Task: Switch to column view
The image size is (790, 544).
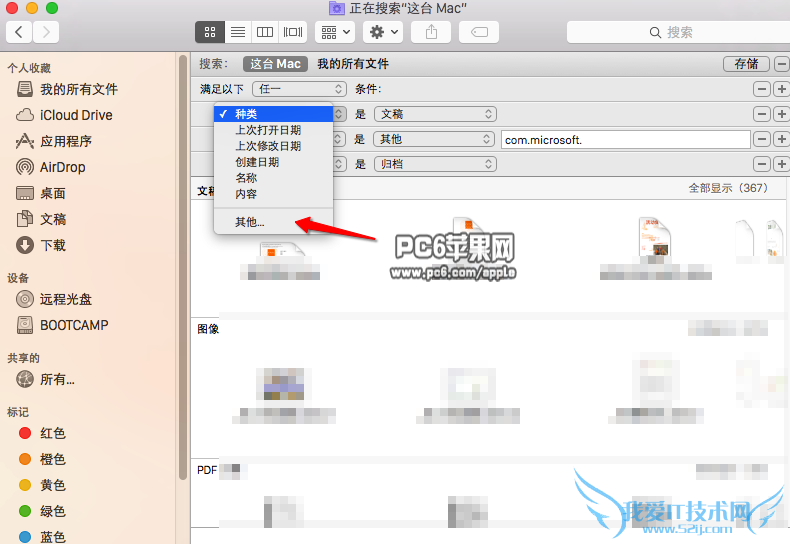Action: pyautogui.click(x=265, y=32)
